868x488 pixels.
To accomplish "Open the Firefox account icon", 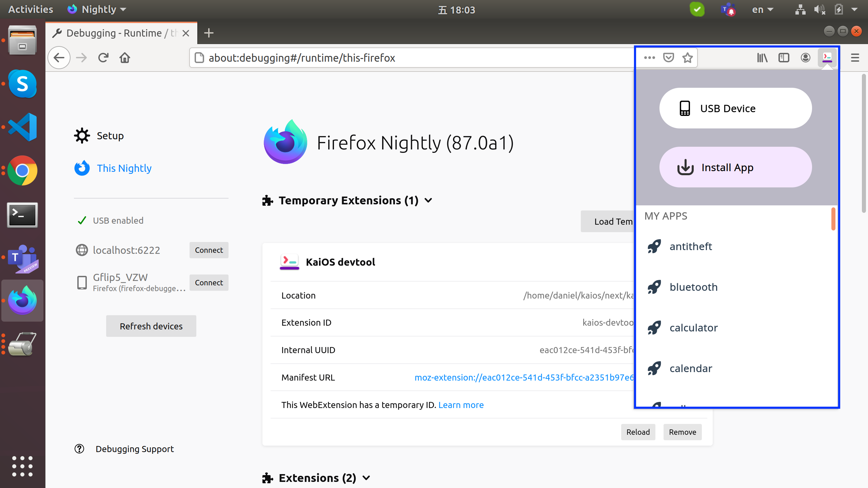I will tap(806, 58).
